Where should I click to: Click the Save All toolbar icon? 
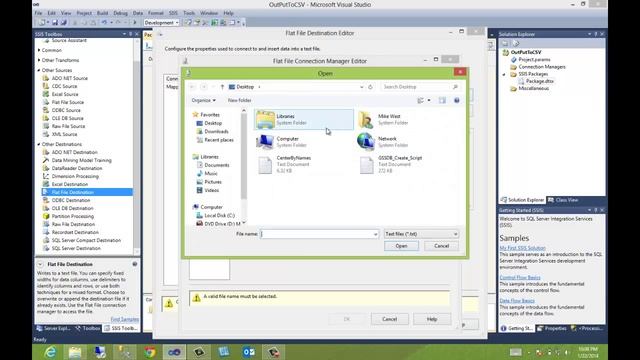(x=63, y=23)
